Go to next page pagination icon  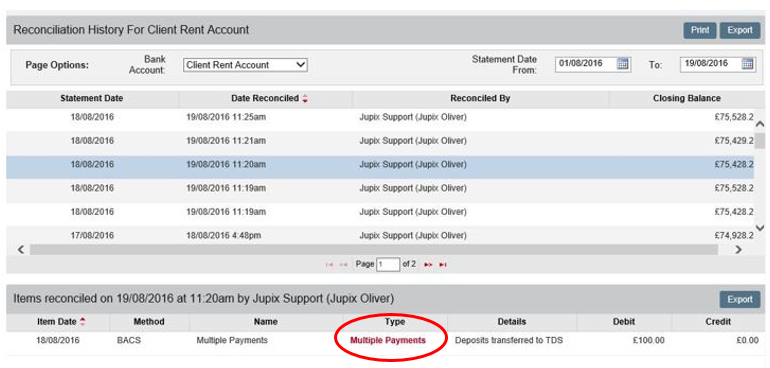(x=428, y=264)
